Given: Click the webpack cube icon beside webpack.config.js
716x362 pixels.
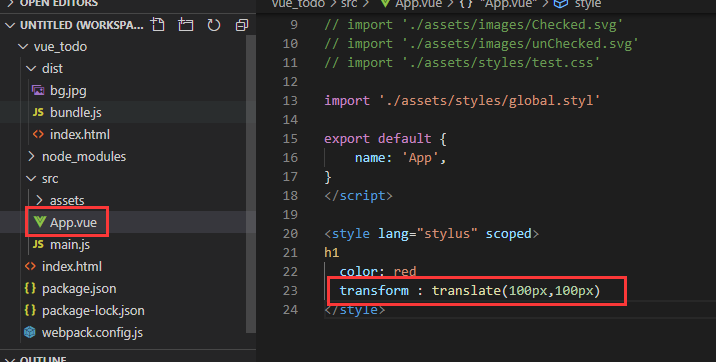Looking at the screenshot, I should coord(30,332).
